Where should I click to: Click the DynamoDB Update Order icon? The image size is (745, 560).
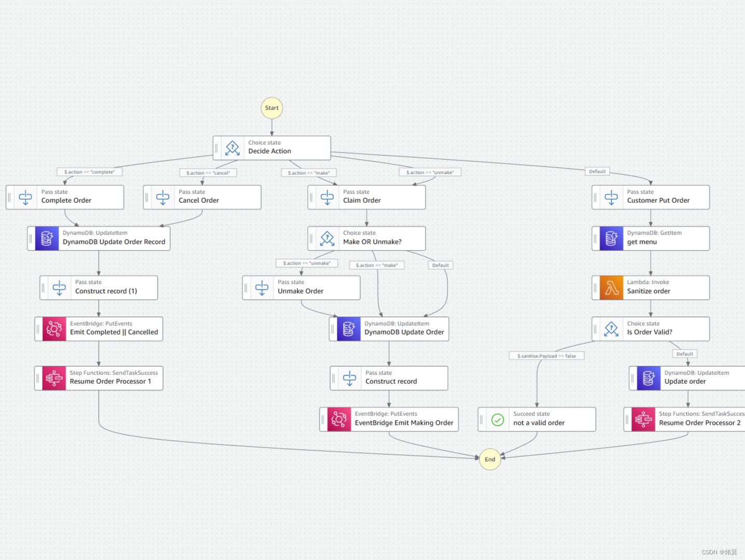click(x=349, y=329)
